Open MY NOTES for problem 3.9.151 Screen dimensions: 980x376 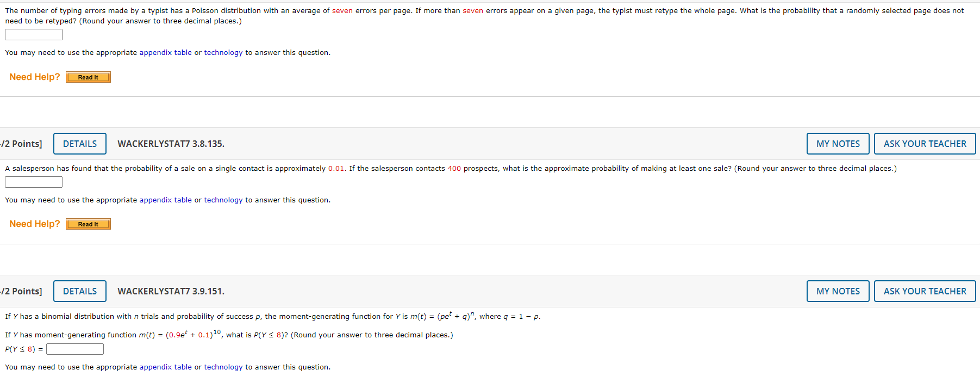(837, 291)
